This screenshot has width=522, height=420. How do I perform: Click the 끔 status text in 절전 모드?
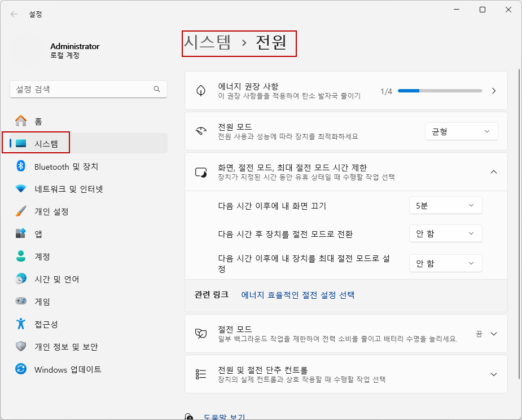coord(479,334)
